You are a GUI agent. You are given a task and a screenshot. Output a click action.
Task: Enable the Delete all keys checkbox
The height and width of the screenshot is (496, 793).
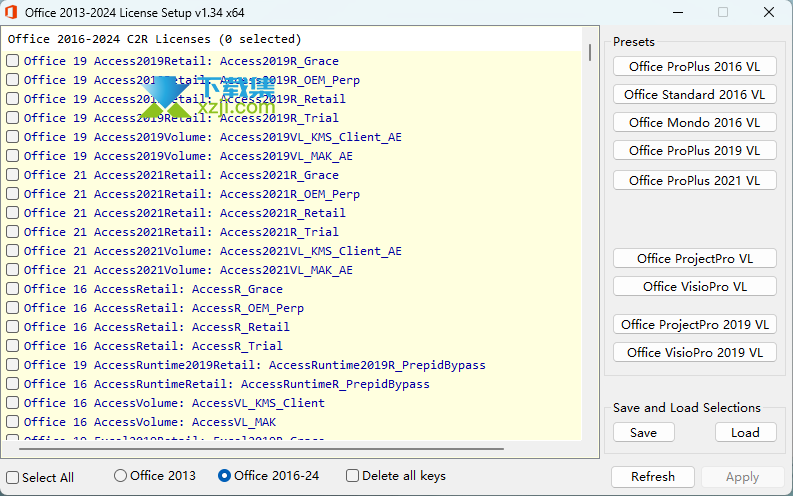tap(353, 476)
